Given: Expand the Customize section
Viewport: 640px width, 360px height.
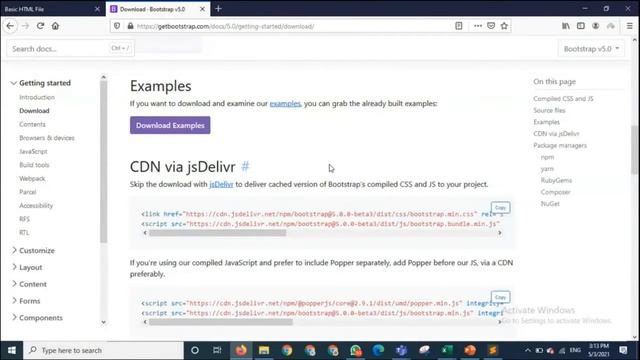Looking at the screenshot, I should 33,250.
